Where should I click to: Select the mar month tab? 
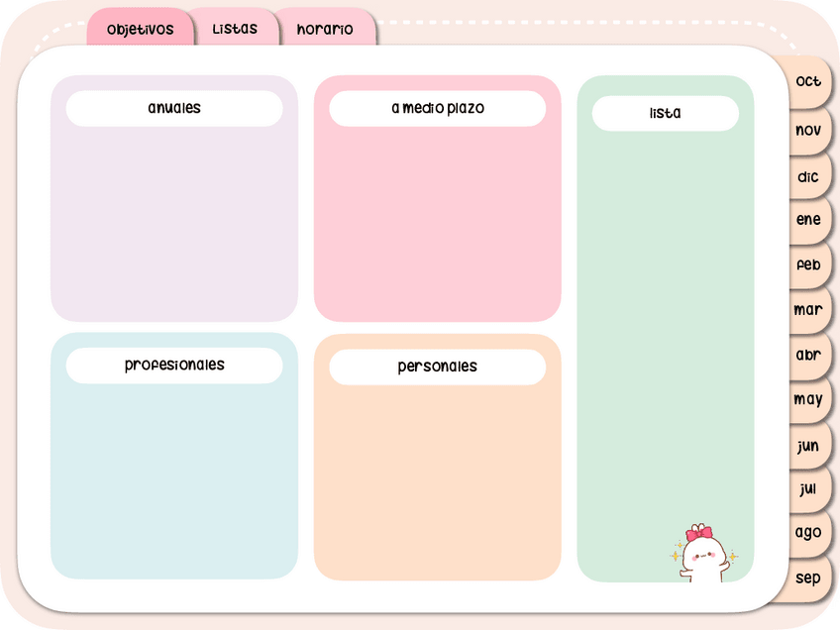(x=808, y=310)
